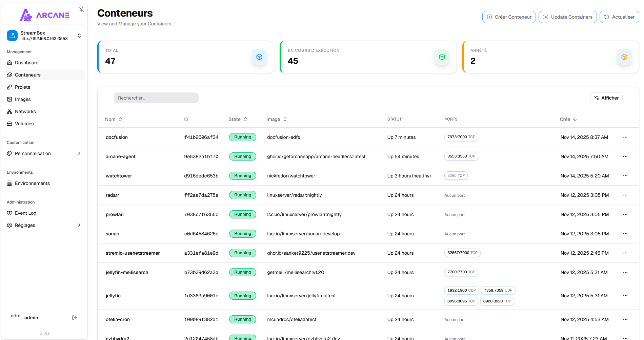This screenshot has height=340, width=644.
Task: Focus the Rechercher search field
Action: (x=156, y=98)
